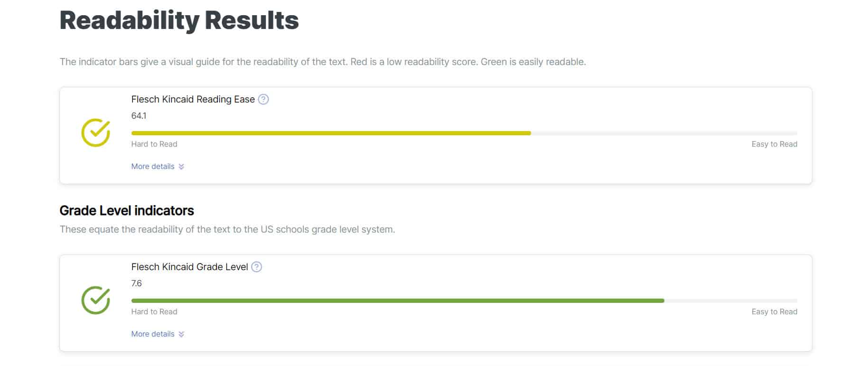Viewport: 868px width, 366px height.
Task: Click the Grade Level indicators heading
Action: click(126, 211)
